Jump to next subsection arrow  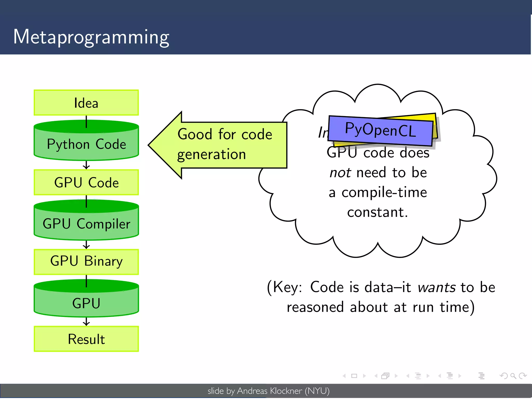pyautogui.click(x=428, y=376)
